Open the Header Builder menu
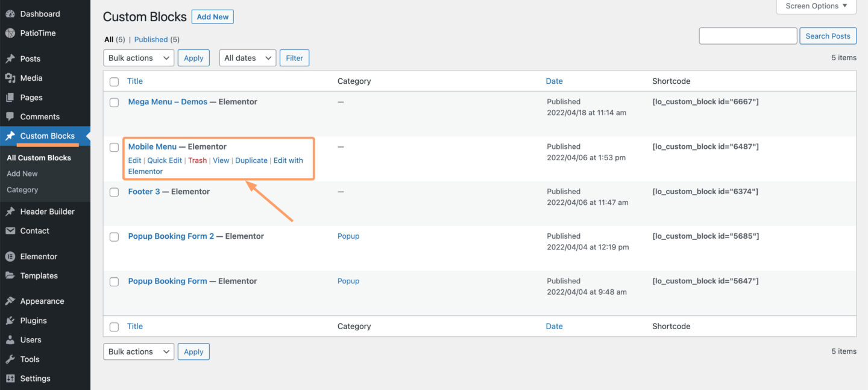The image size is (868, 390). click(48, 211)
